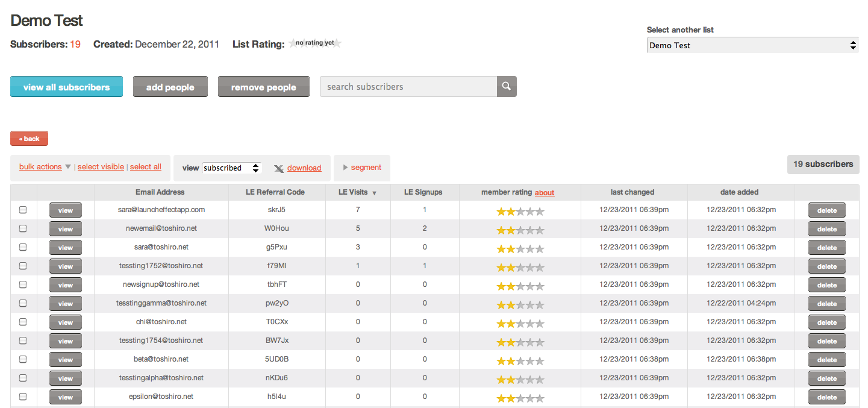Click the download X spreadsheet icon

279,169
